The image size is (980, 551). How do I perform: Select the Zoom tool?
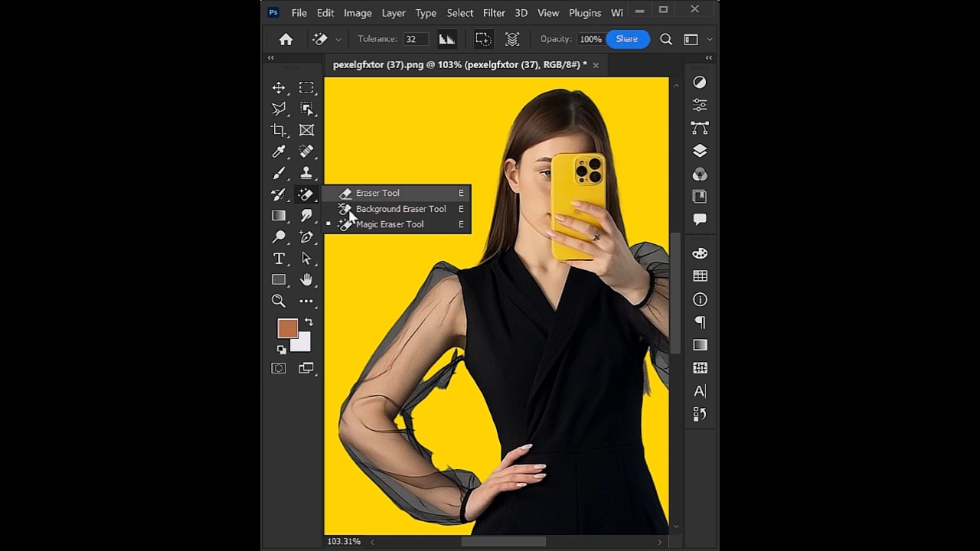tap(279, 301)
